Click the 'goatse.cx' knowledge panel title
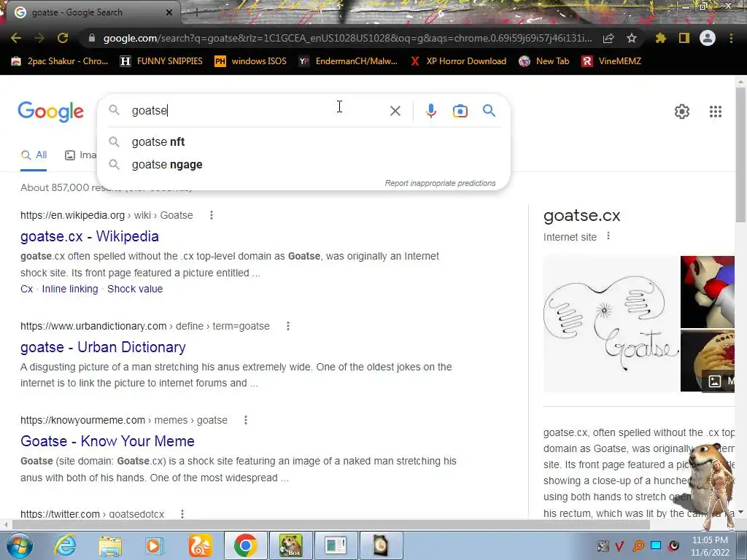Image resolution: width=747 pixels, height=560 pixels. (x=581, y=216)
